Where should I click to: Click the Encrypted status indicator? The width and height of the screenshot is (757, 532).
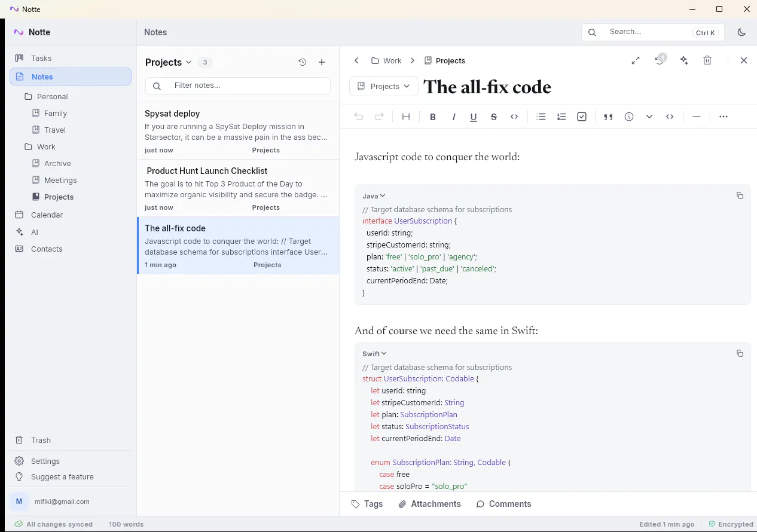point(731,524)
